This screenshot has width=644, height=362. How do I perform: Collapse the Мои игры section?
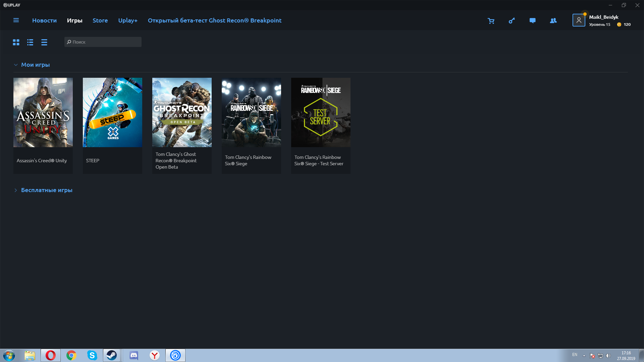[x=32, y=65]
